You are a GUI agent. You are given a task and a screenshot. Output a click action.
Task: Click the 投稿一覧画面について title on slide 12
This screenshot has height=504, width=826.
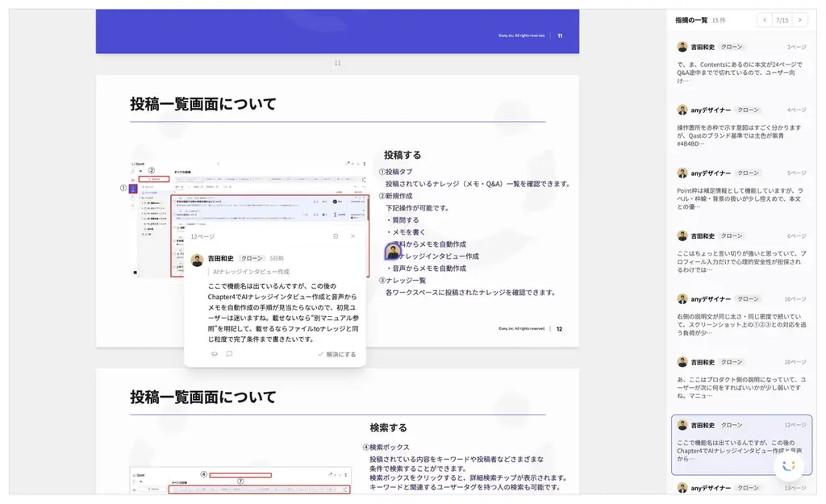click(202, 104)
